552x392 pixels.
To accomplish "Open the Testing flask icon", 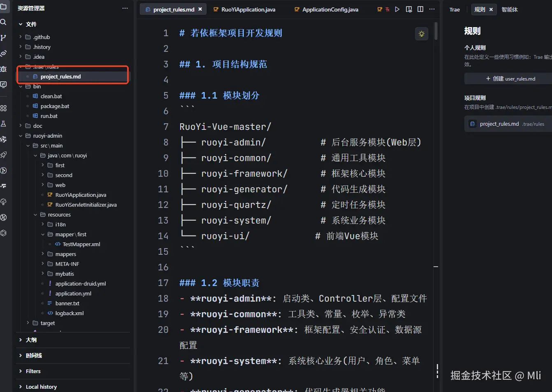I will (x=3, y=124).
